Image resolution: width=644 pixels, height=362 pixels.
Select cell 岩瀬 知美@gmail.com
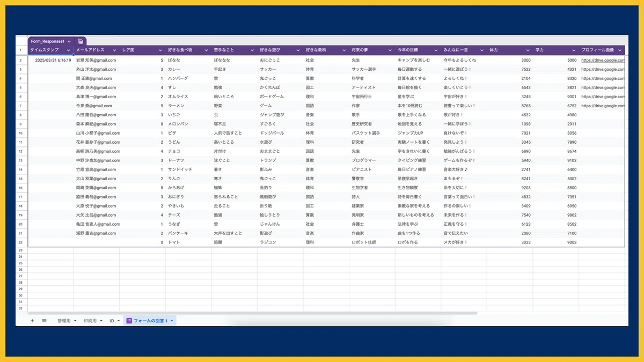[96, 60]
